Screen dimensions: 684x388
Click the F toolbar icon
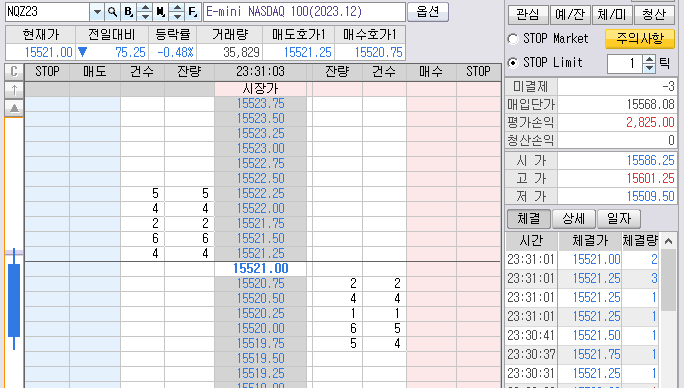click(193, 12)
